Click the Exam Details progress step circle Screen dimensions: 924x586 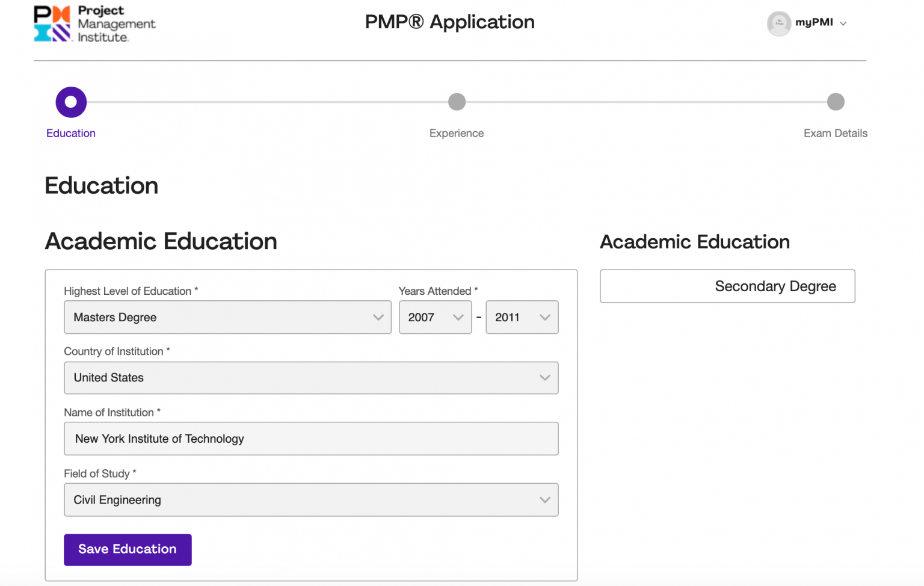(836, 102)
